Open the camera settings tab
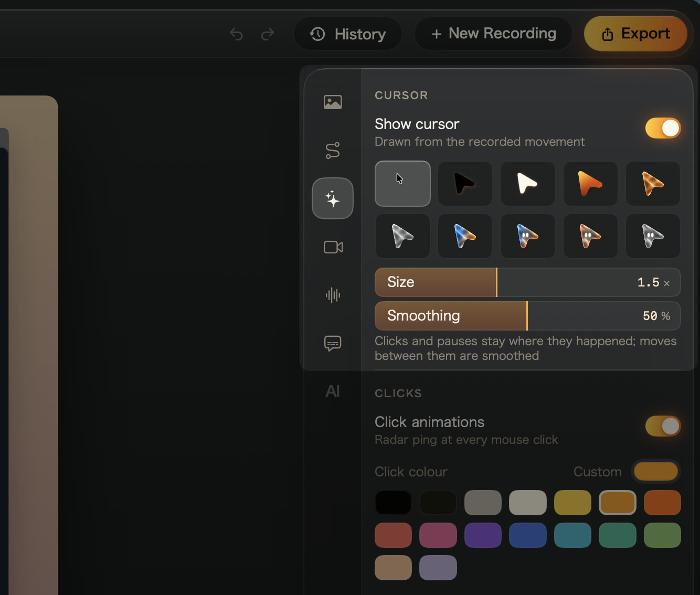Screen dimensions: 700x595 pyautogui.click(x=333, y=247)
